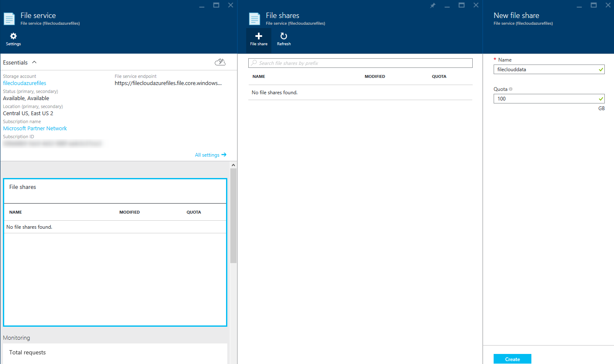Screen dimensions: 614x364
Task: Pin the File shares blade
Action: 433,5
